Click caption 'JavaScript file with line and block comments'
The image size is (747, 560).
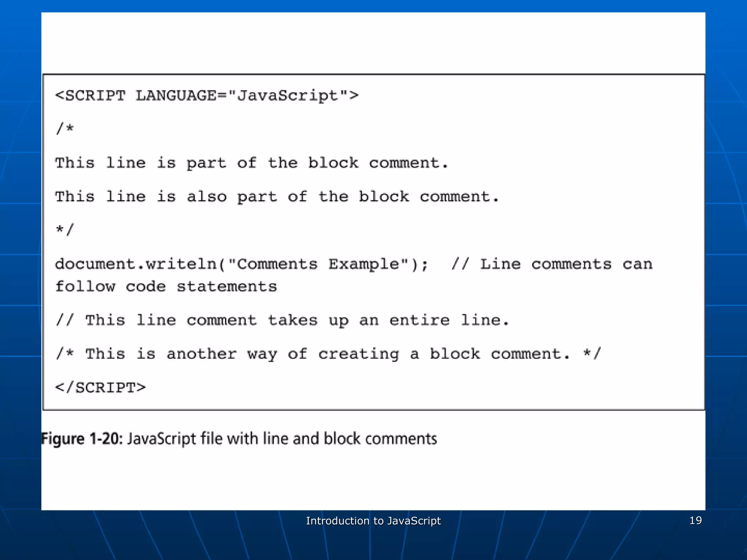pos(282,439)
